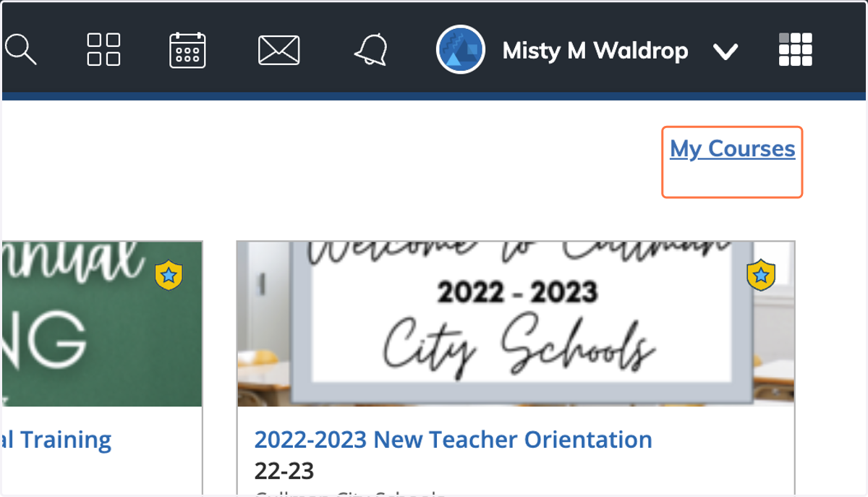The image size is (868, 497).
Task: Select the Misty M Waldrop username
Action: pyautogui.click(x=595, y=51)
